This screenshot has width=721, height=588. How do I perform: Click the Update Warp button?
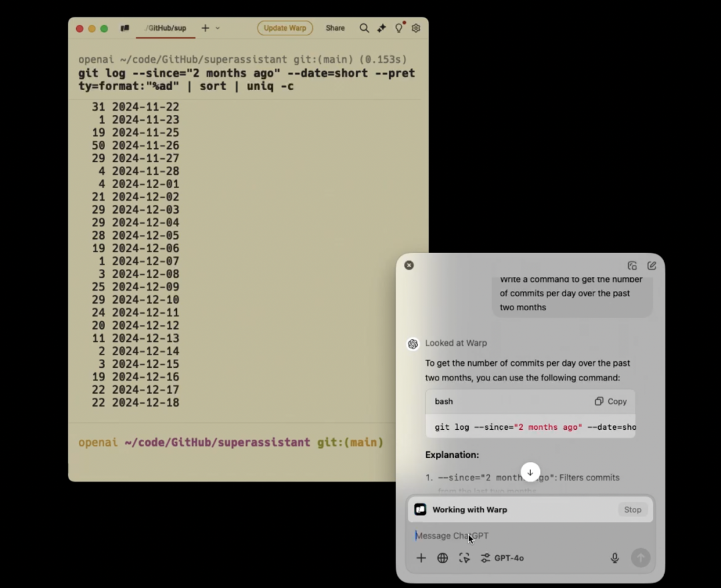(285, 28)
